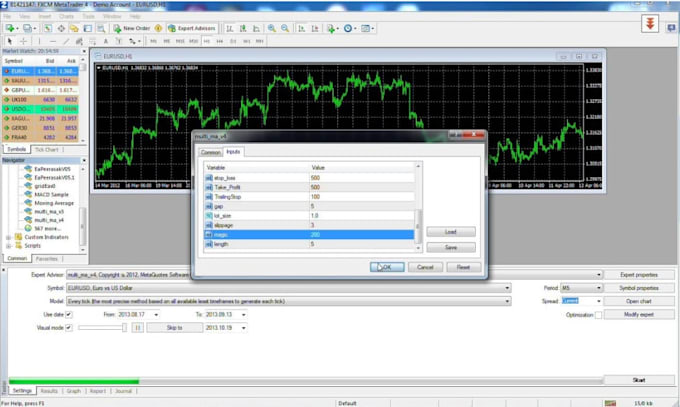This screenshot has height=407, width=680.
Task: Select the horizontal line drawing tool
Action: (x=53, y=41)
